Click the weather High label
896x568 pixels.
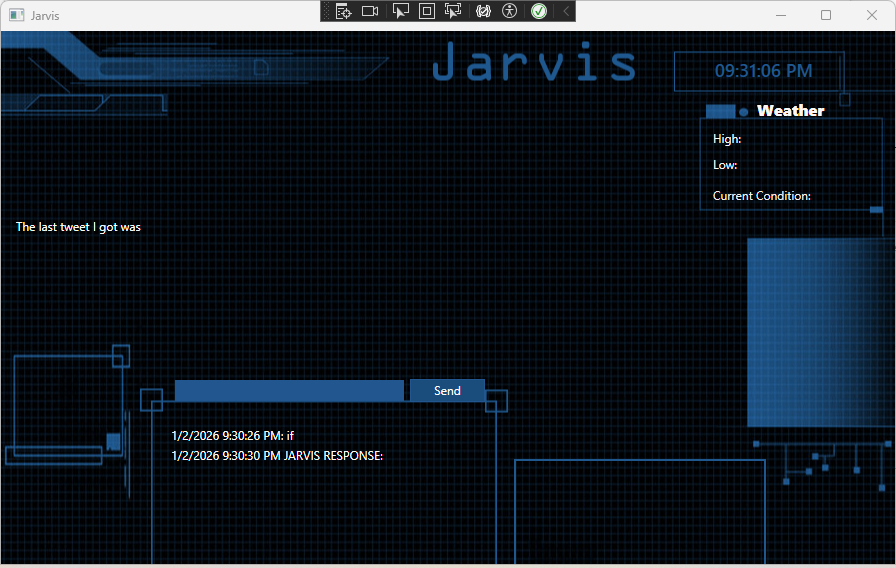(727, 139)
